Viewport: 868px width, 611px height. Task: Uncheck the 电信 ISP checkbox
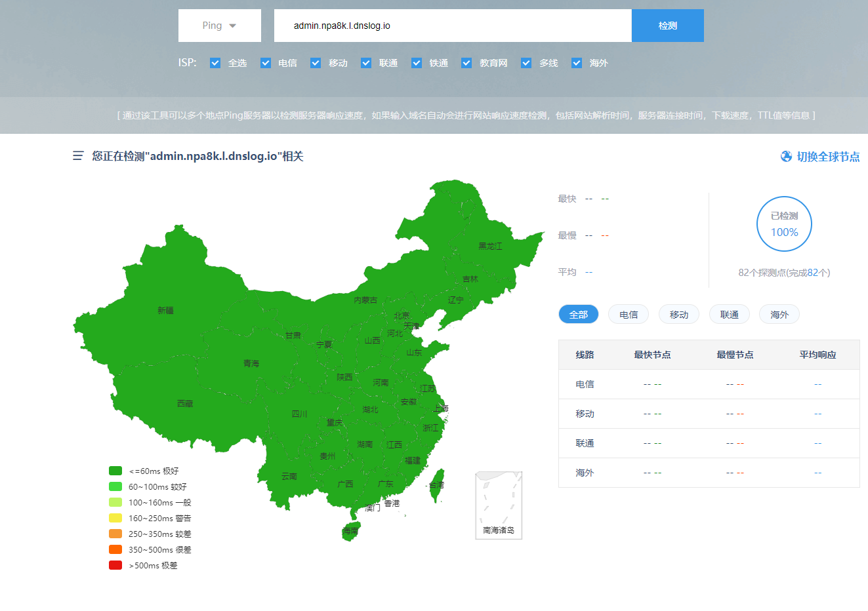coord(266,63)
